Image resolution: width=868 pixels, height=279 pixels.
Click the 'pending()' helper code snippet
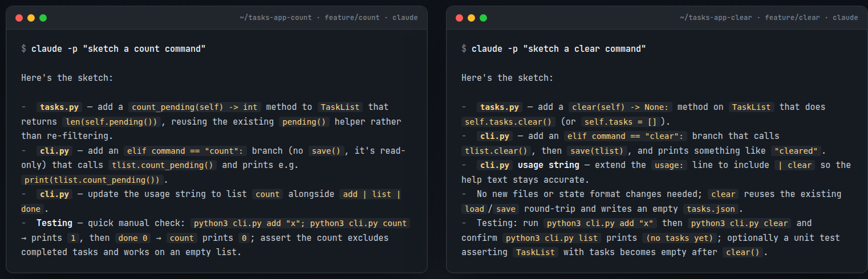[x=304, y=122]
